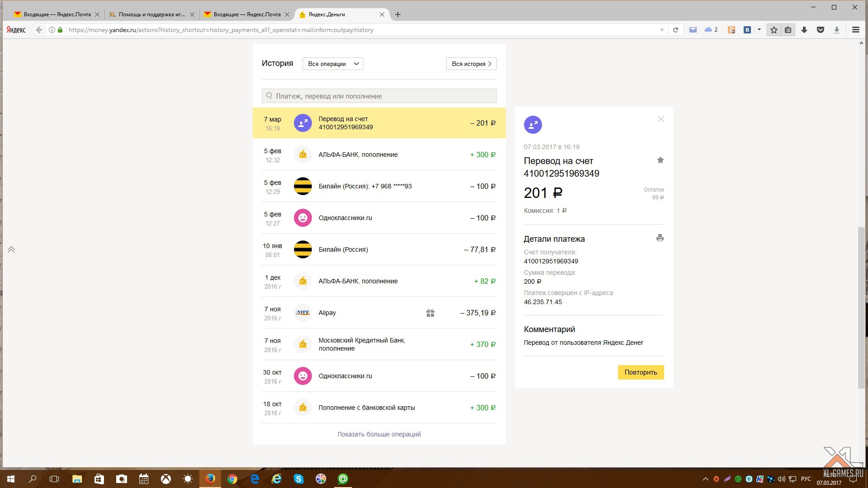
Task: Open the Pocket icon in the toolbar
Action: pyautogui.click(x=820, y=30)
